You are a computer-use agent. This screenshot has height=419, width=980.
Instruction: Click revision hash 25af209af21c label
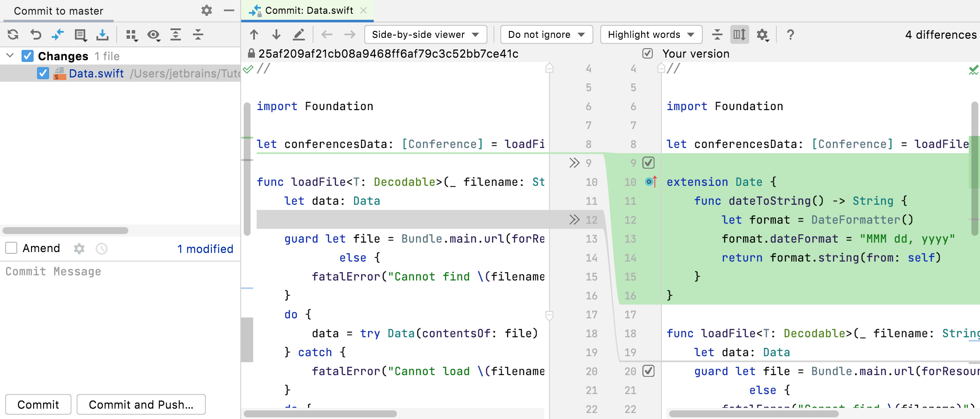(388, 53)
